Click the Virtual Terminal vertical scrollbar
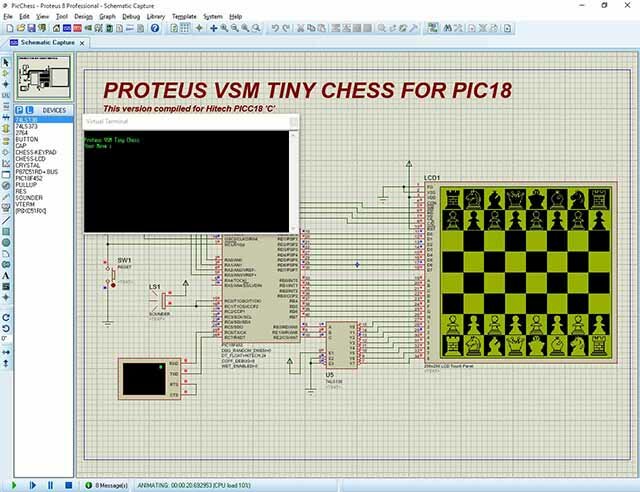 [x=293, y=181]
